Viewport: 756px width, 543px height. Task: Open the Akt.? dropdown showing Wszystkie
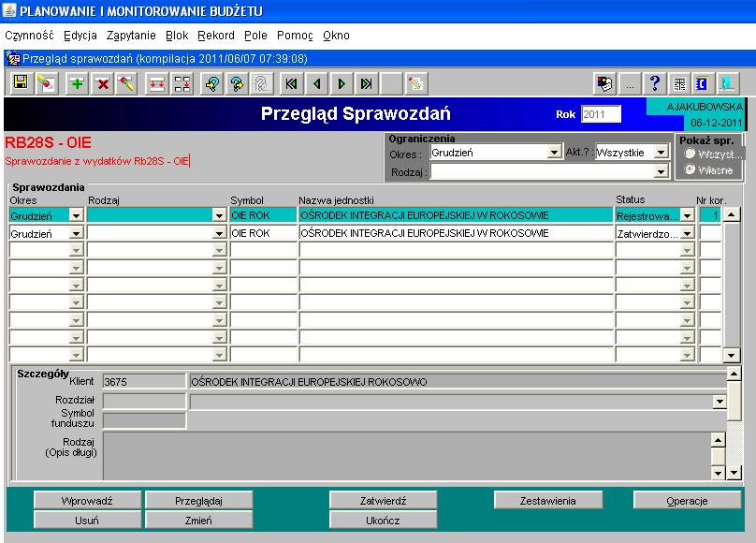pos(661,153)
